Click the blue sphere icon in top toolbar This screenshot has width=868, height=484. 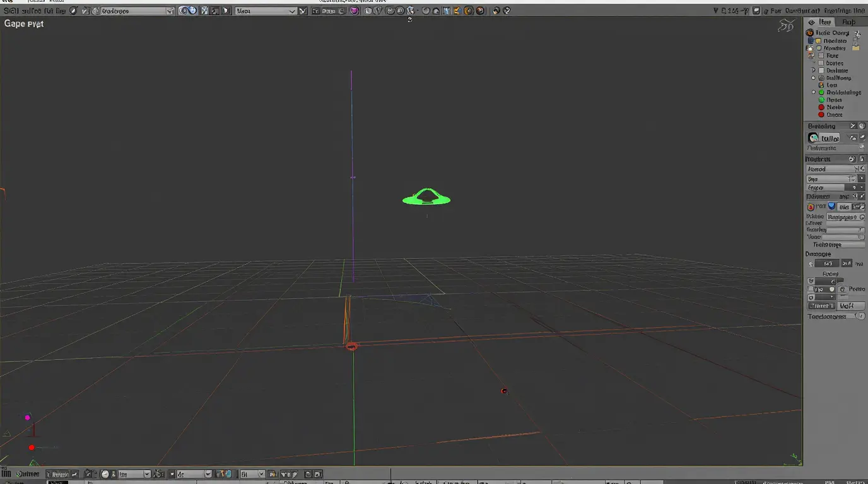192,11
